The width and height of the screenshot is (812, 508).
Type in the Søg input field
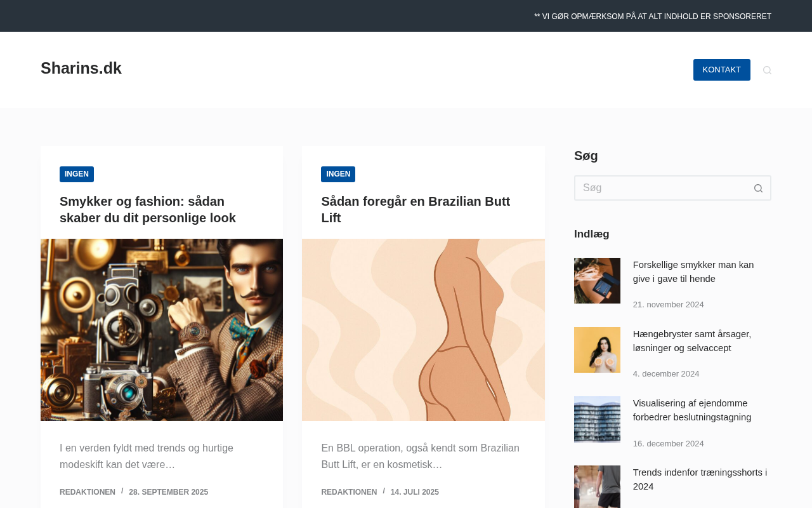[660, 189]
